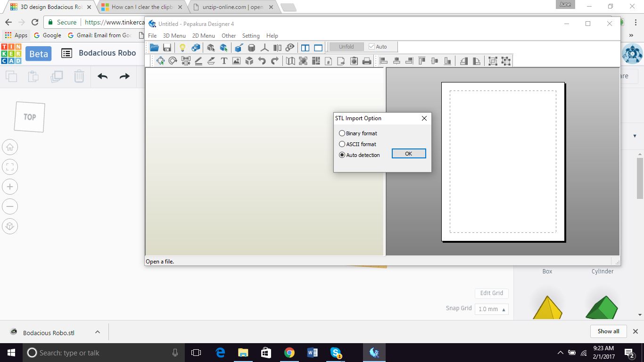Open the Windows Start menu
This screenshot has height=362, width=644.
point(11,353)
